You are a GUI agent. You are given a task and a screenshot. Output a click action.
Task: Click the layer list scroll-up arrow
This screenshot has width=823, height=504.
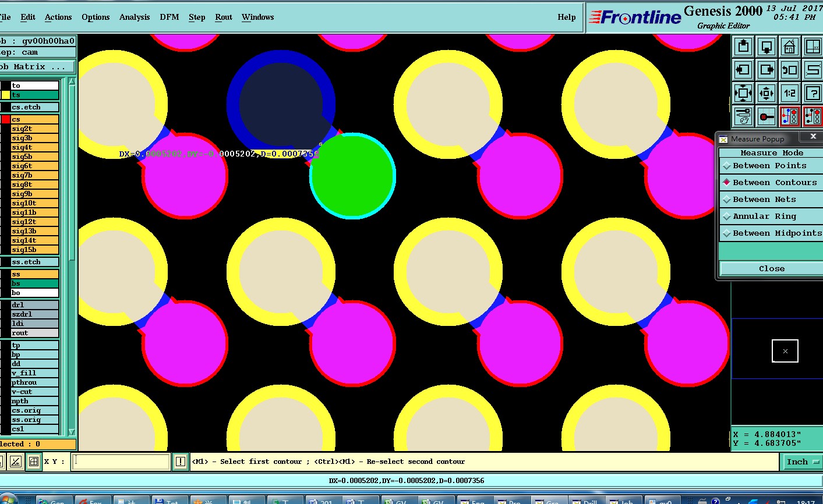click(x=72, y=82)
